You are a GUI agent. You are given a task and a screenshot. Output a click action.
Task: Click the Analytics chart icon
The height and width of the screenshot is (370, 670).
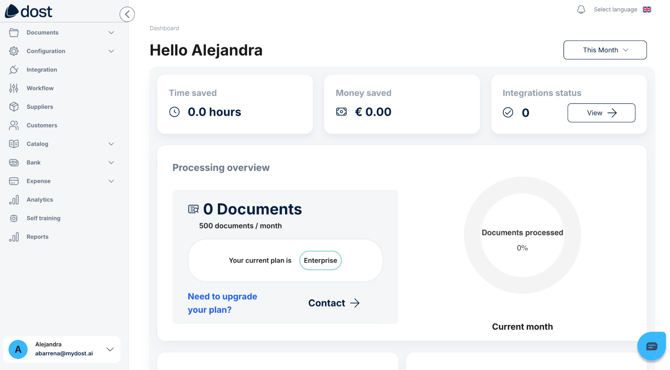[14, 200]
